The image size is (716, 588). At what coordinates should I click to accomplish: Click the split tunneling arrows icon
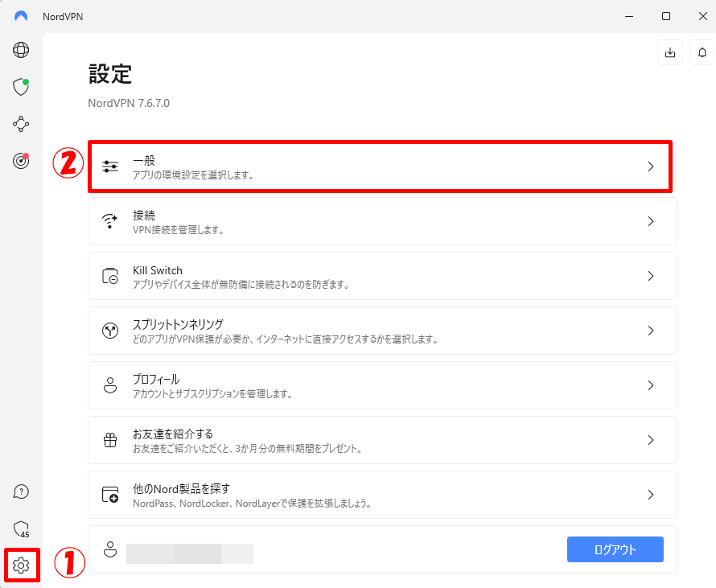(x=110, y=331)
